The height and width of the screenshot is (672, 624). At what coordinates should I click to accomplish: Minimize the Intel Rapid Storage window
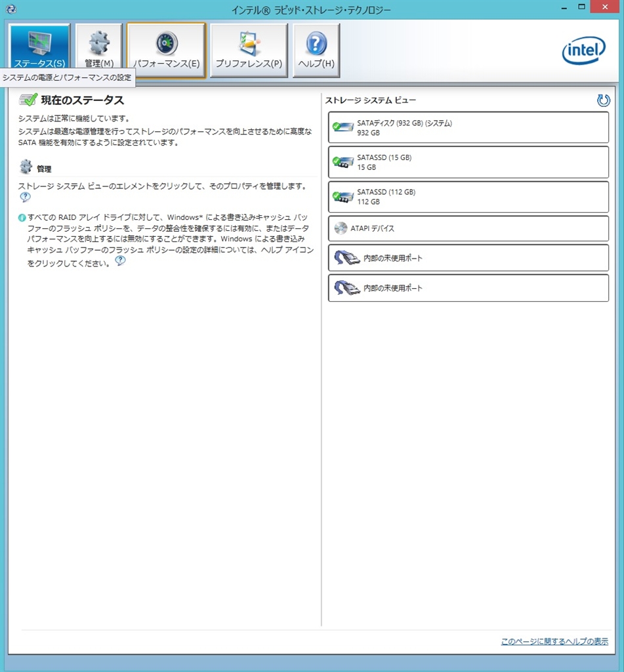pyautogui.click(x=564, y=7)
